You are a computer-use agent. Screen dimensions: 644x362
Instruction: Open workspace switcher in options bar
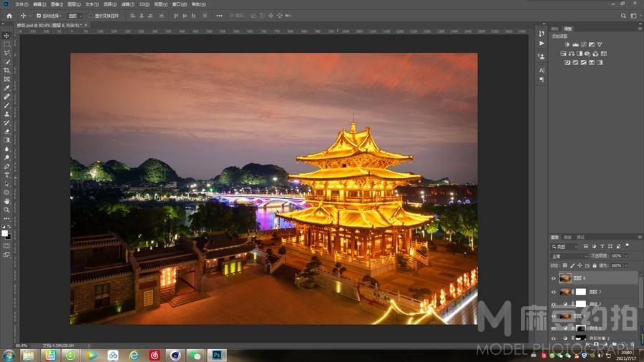click(634, 16)
